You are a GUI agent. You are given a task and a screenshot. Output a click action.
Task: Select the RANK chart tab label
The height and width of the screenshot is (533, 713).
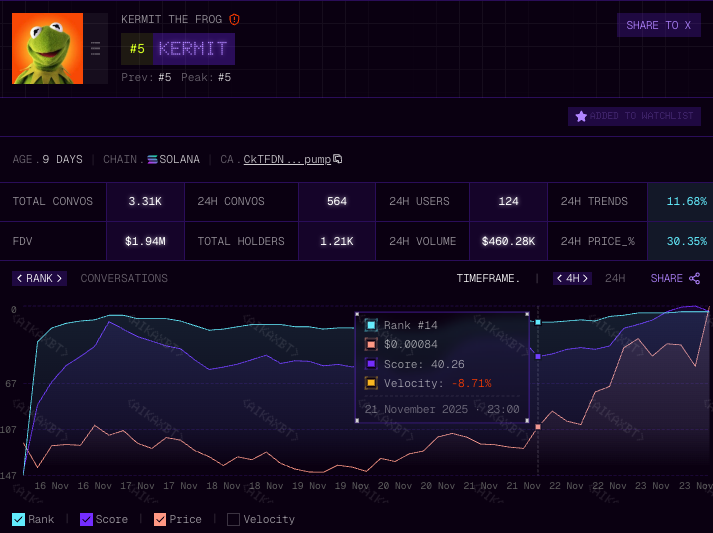39,278
